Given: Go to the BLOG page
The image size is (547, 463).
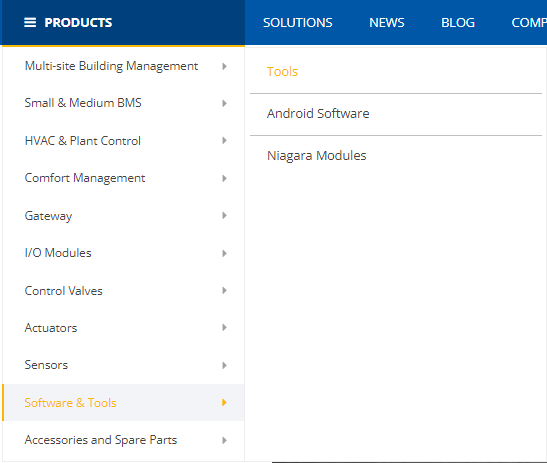Looking at the screenshot, I should tap(458, 23).
